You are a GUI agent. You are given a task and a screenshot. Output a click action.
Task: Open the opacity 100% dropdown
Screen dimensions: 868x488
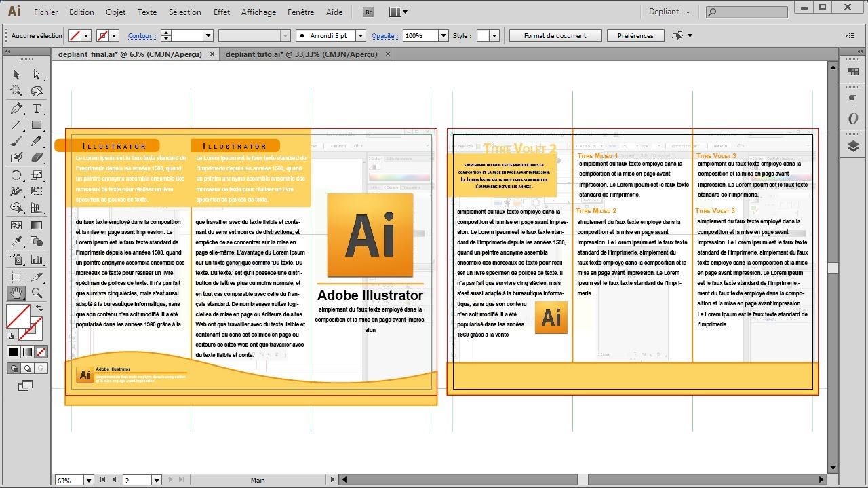[x=443, y=35]
